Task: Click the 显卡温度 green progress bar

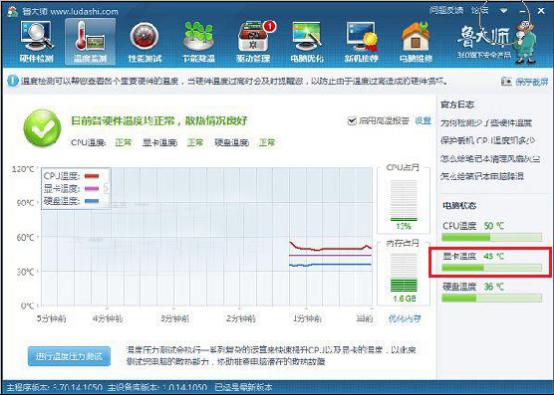Action: [x=491, y=268]
